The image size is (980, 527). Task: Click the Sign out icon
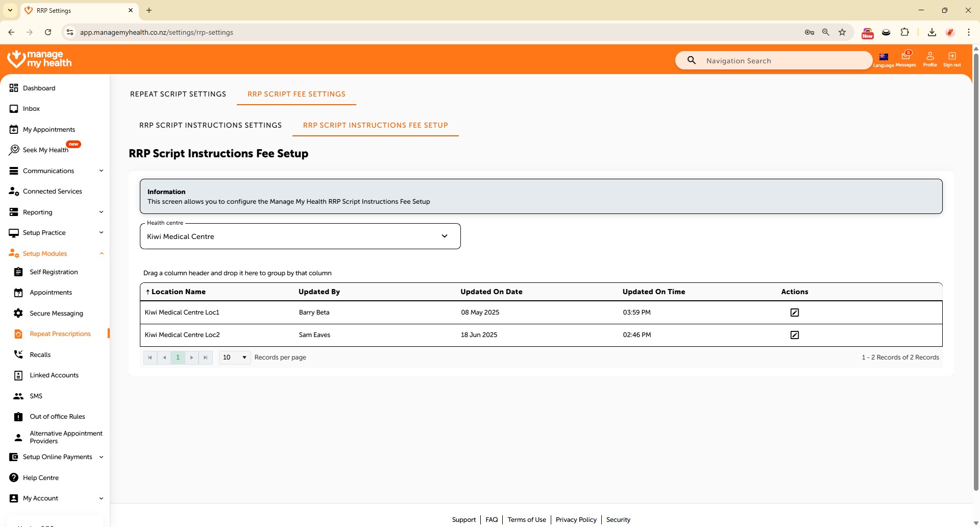click(x=952, y=58)
